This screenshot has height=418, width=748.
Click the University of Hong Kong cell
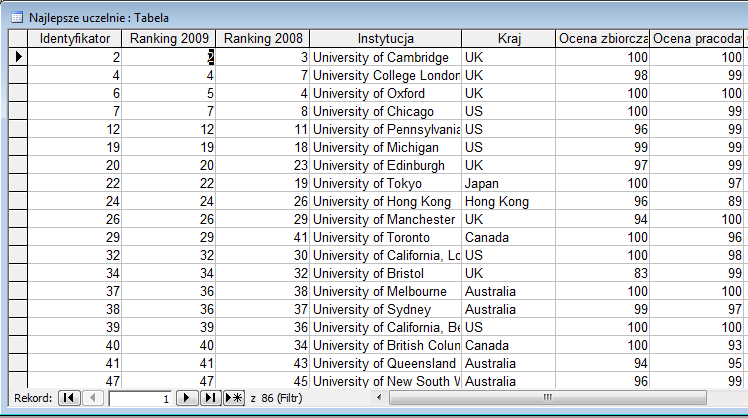click(385, 201)
